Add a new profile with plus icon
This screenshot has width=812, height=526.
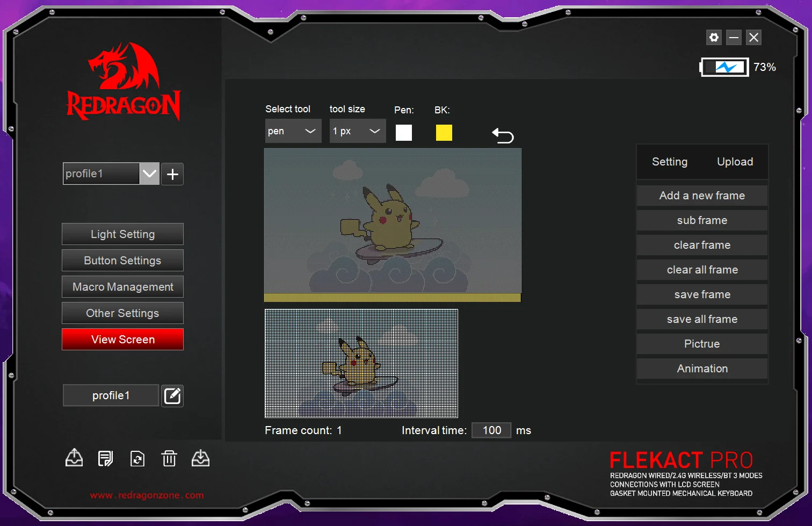coord(172,174)
